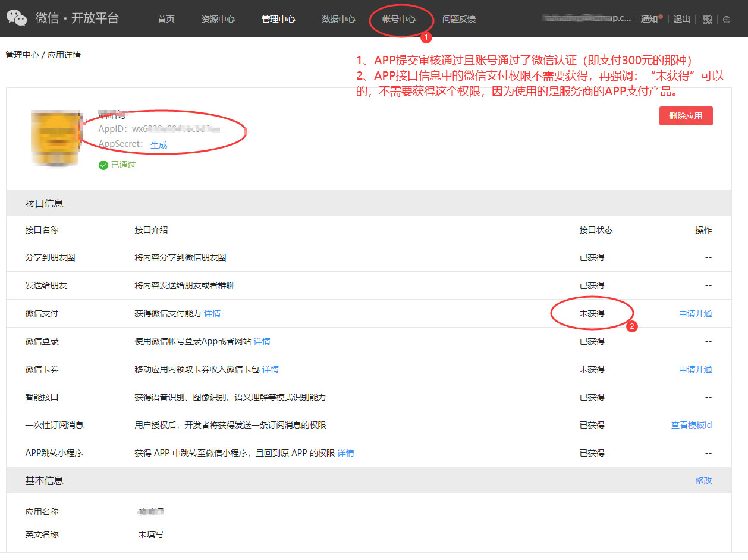Click the 应用名称 field label

pos(42,512)
